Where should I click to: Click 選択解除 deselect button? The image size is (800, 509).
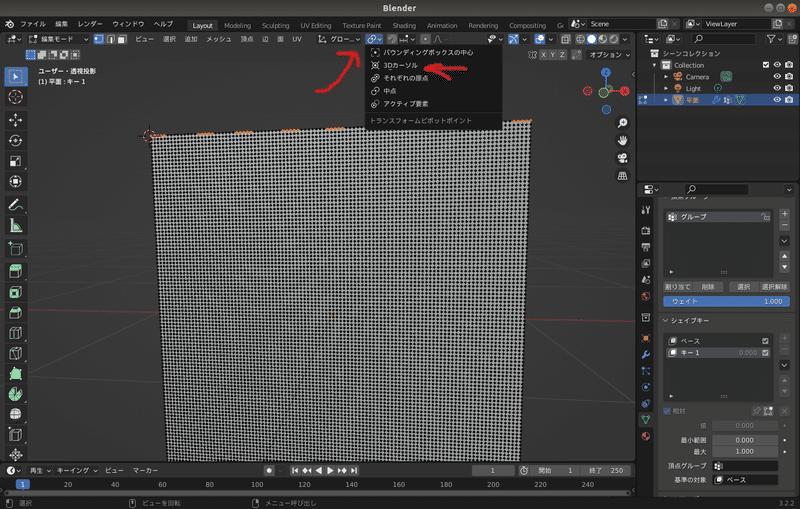pos(774,287)
